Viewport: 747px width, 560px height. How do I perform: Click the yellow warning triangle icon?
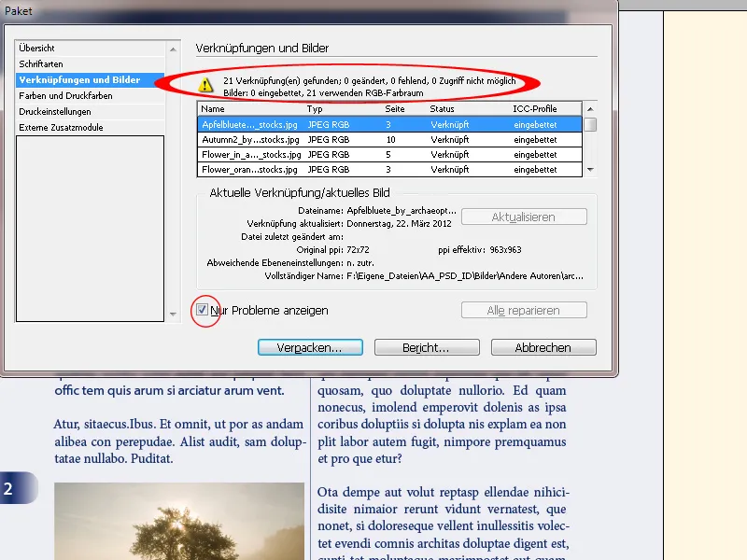pyautogui.click(x=205, y=85)
